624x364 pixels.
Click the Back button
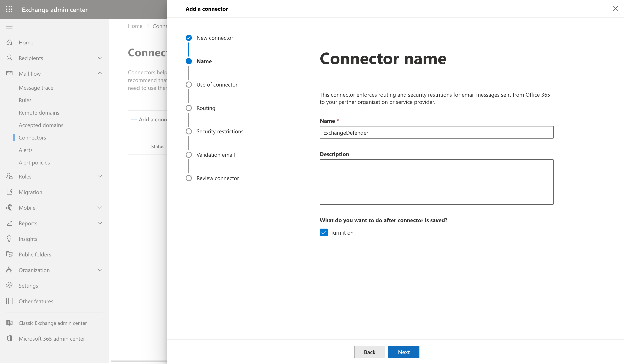(370, 352)
